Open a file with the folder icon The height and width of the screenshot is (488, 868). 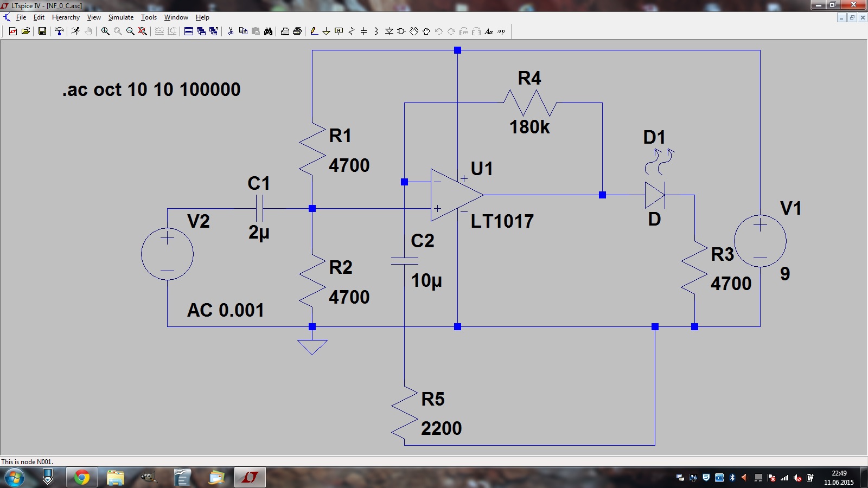pyautogui.click(x=25, y=31)
